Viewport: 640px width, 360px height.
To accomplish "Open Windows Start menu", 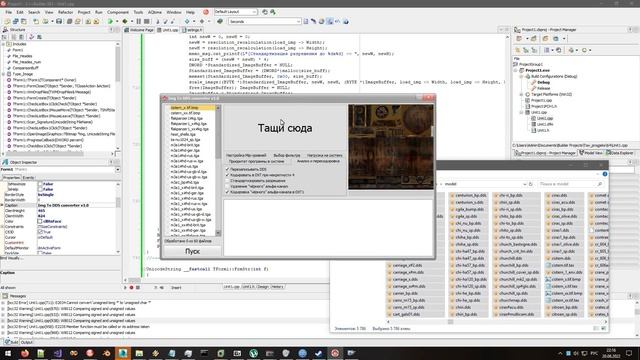I will (8, 353).
